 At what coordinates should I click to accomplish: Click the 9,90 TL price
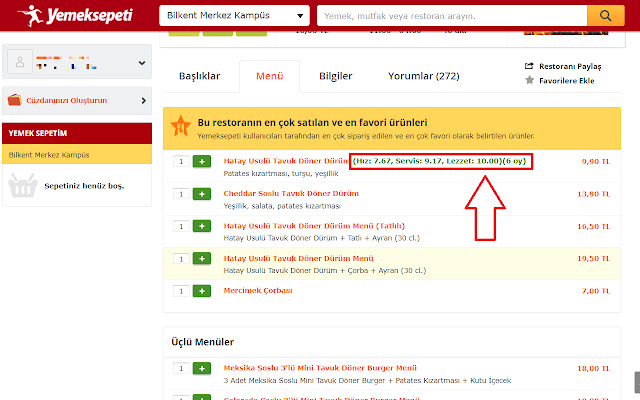point(596,161)
